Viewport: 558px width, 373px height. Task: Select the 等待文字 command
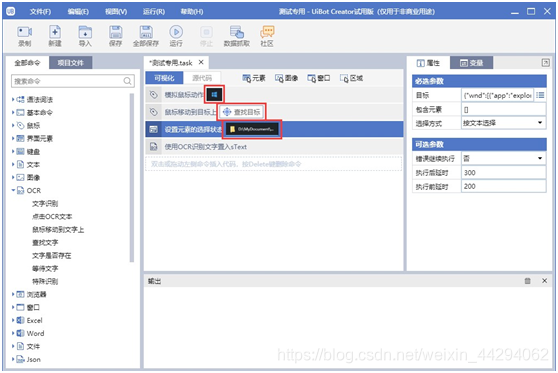45,268
